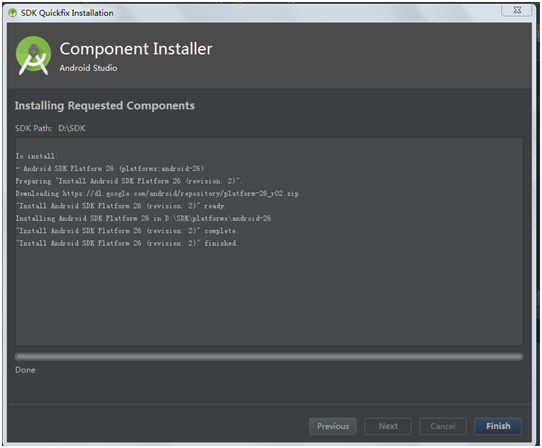Click the large Android Studio logo
The width and height of the screenshot is (542, 448).
(x=33, y=56)
